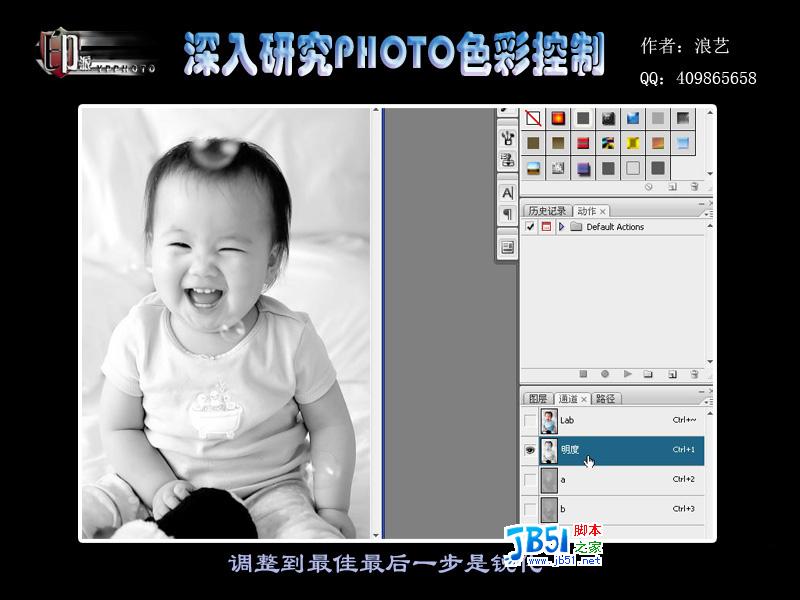Click the Begin Recording button in Actions panel
800x600 pixels.
[x=606, y=374]
